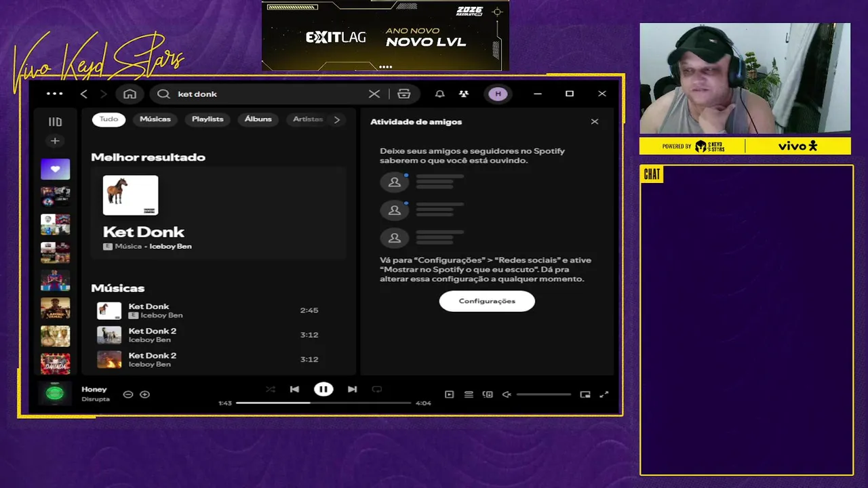Pause the current song

tap(323, 389)
